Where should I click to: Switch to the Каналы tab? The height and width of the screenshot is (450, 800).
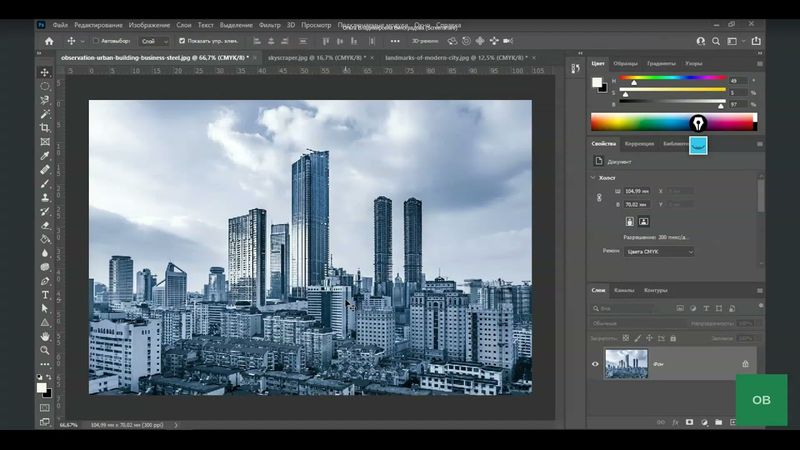pyautogui.click(x=624, y=290)
